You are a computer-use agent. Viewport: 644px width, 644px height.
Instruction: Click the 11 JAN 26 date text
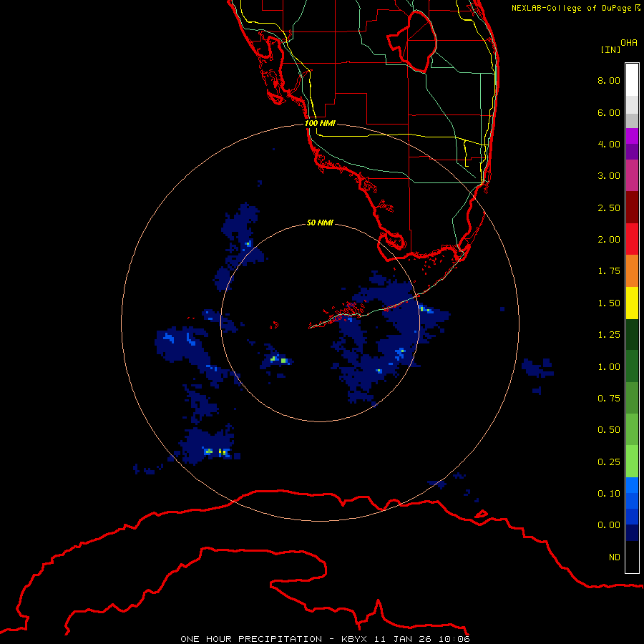(401, 639)
